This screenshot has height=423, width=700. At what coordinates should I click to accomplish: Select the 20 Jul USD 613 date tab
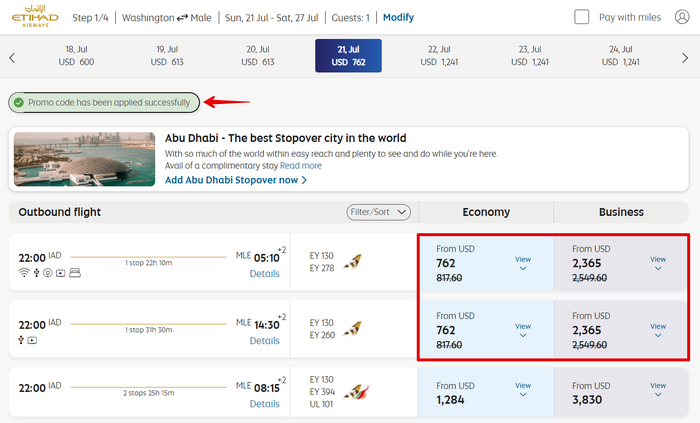[x=258, y=56]
